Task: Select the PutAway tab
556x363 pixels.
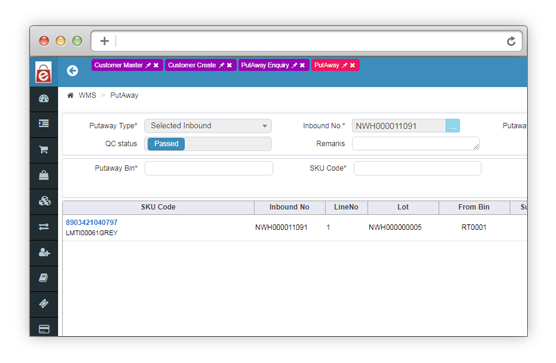Action: [327, 65]
